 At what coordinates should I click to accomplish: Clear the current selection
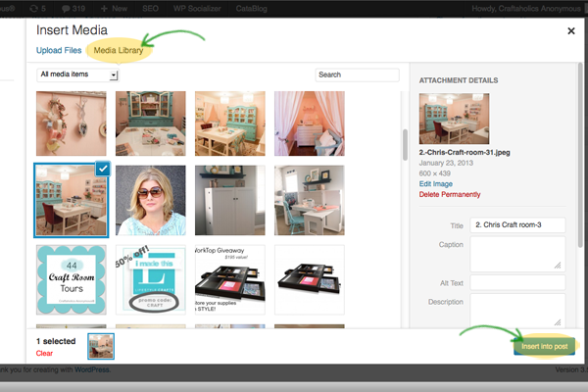pyautogui.click(x=44, y=353)
